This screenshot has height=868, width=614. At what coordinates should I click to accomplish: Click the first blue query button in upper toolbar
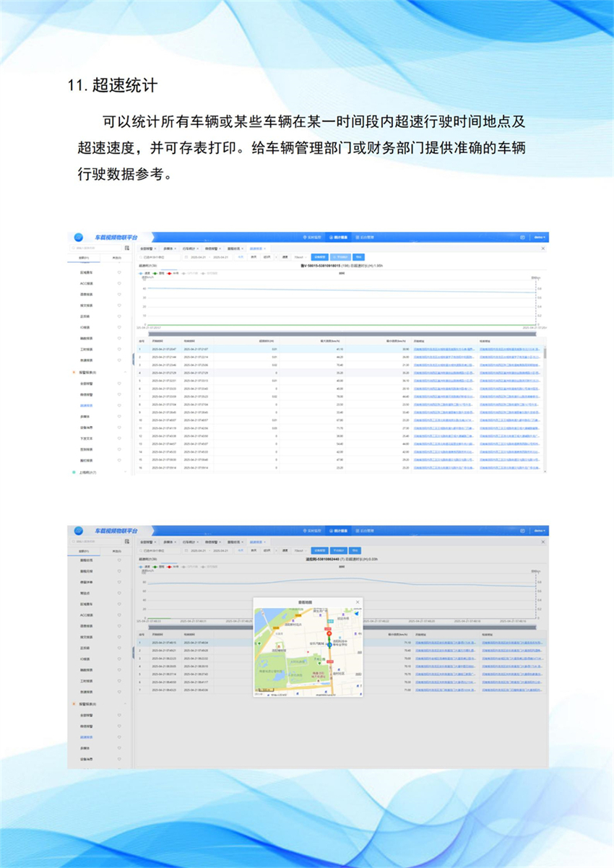point(320,257)
